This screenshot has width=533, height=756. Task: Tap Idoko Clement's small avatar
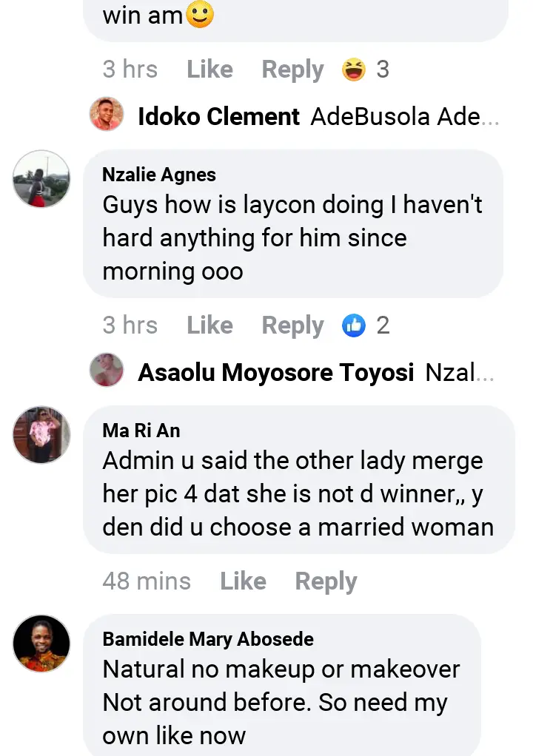pyautogui.click(x=107, y=116)
